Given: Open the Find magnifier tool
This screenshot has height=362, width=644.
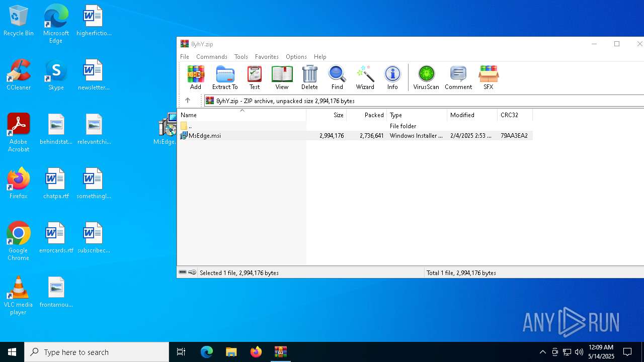Looking at the screenshot, I should [337, 77].
